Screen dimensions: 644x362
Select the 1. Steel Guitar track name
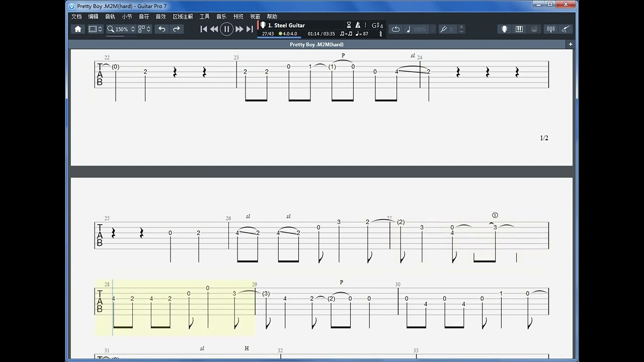pos(286,25)
